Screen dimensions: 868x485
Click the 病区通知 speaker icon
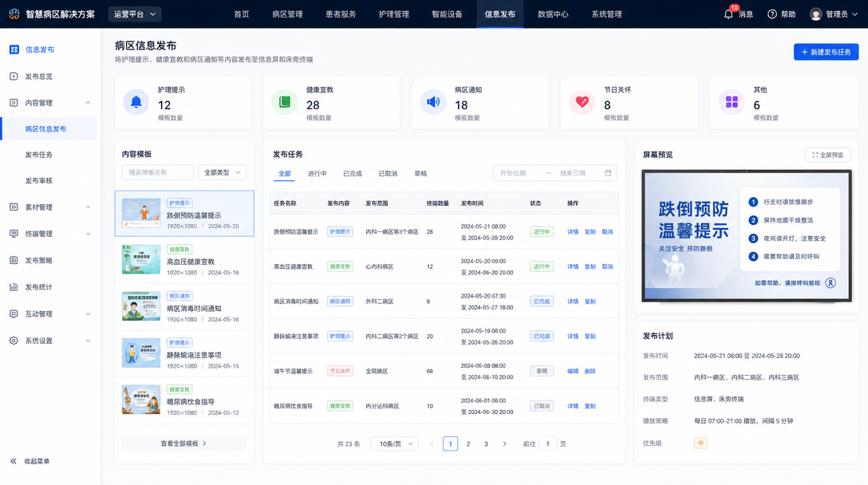pos(433,102)
